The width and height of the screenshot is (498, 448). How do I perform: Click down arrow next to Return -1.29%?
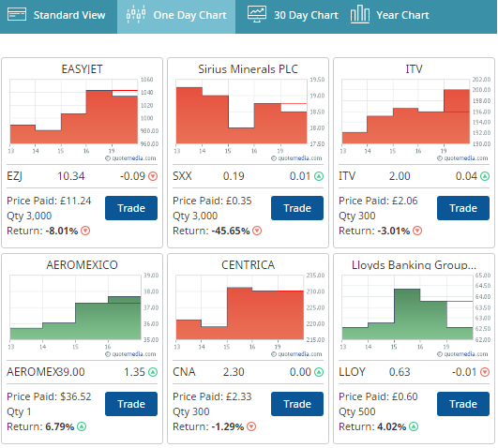click(251, 426)
